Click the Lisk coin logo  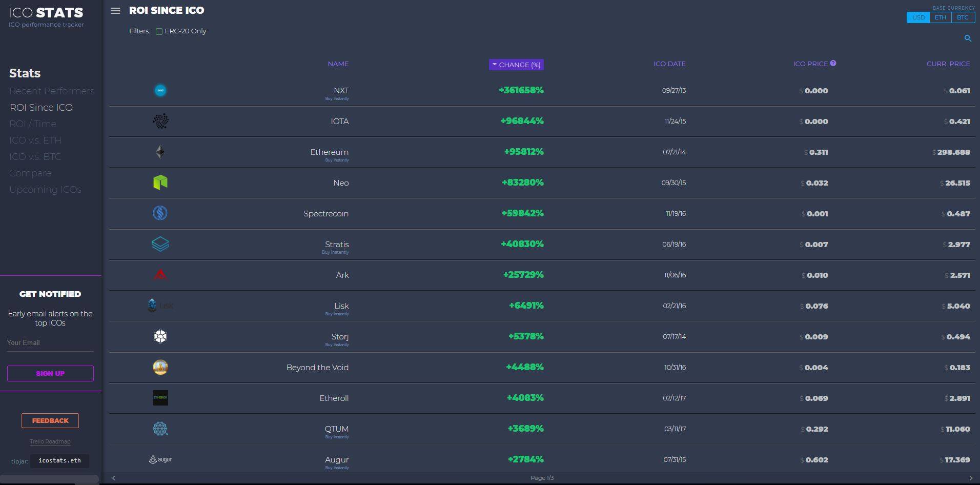pyautogui.click(x=160, y=306)
